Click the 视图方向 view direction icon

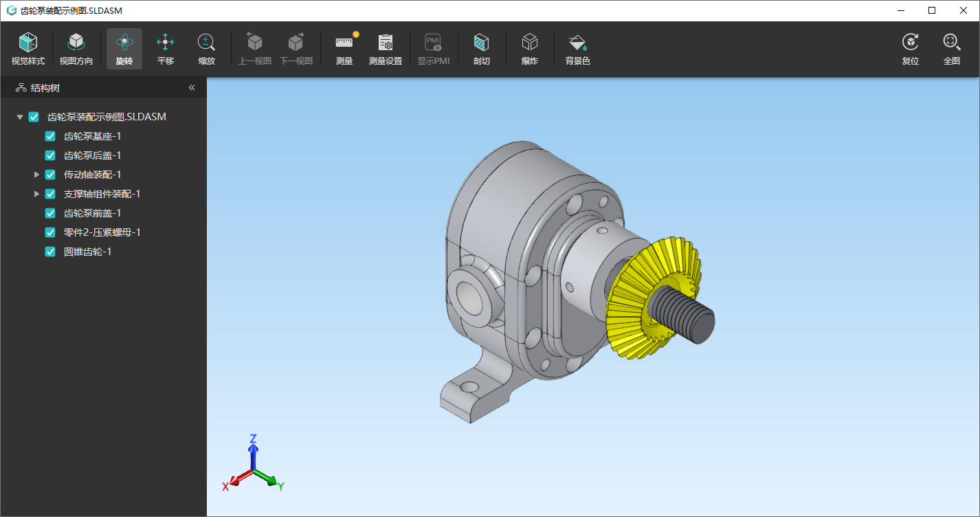[x=76, y=49]
